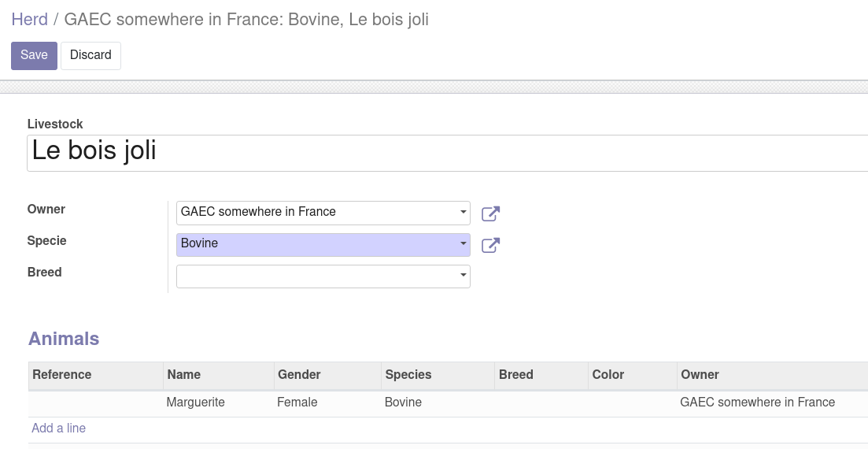Open the Marguerite animal row
The height and width of the screenshot is (449, 868).
(x=196, y=403)
